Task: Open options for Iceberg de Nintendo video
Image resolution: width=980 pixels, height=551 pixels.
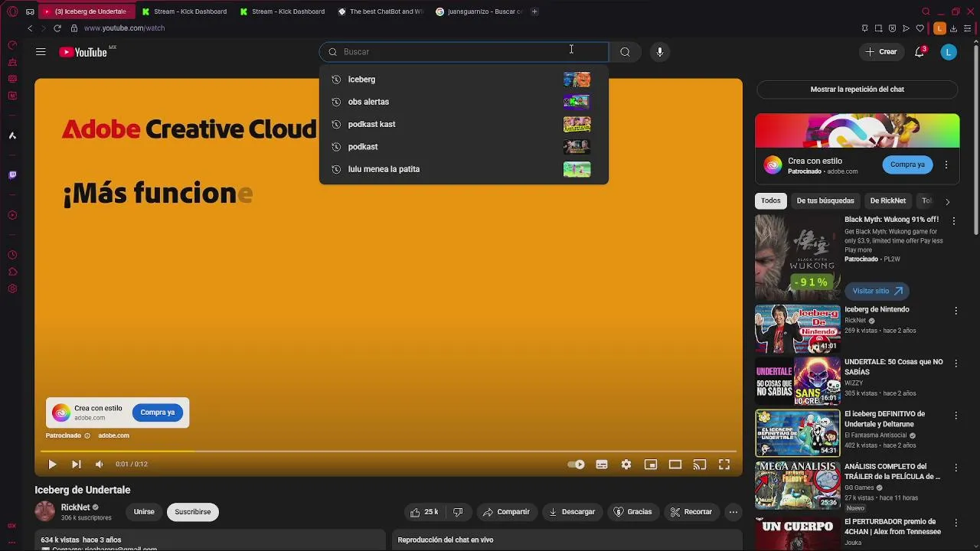Action: coord(955,311)
